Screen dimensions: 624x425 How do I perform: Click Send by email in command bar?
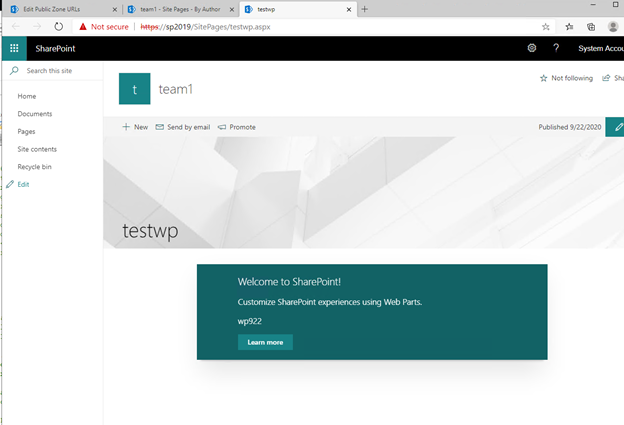point(183,127)
